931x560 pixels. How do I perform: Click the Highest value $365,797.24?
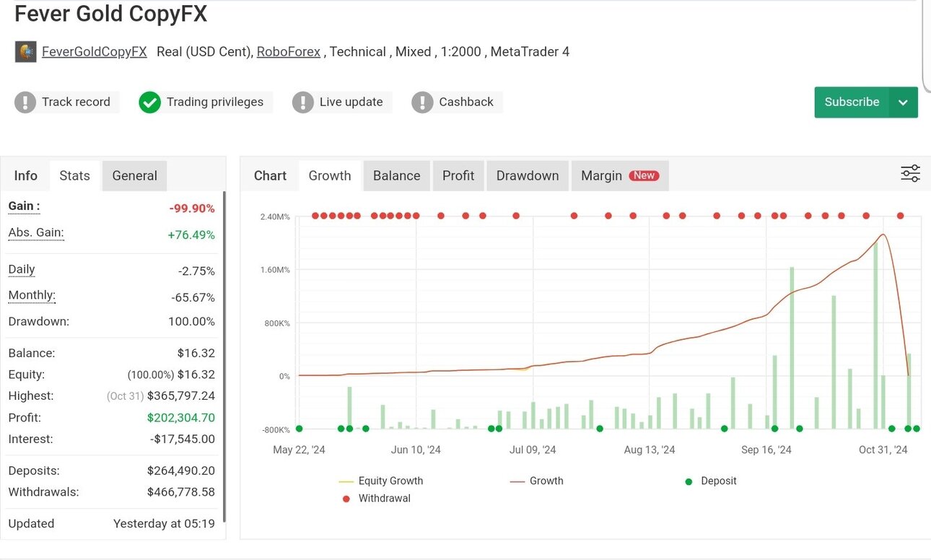(x=181, y=396)
